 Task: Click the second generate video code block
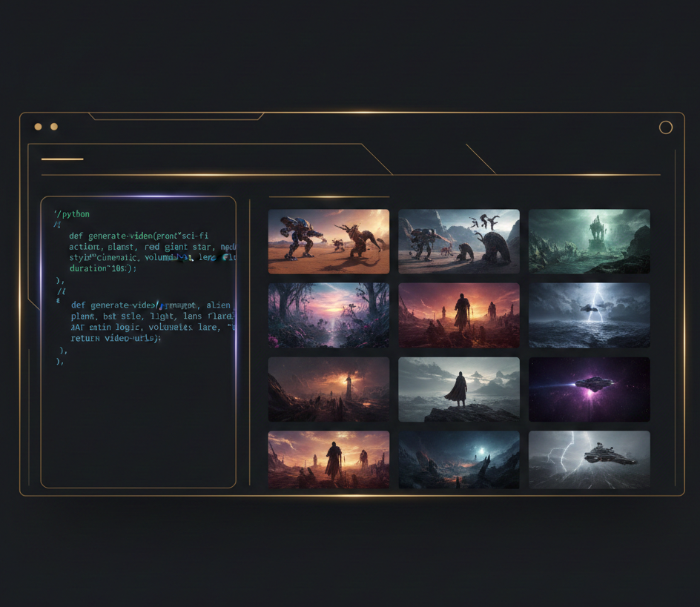pos(148,321)
